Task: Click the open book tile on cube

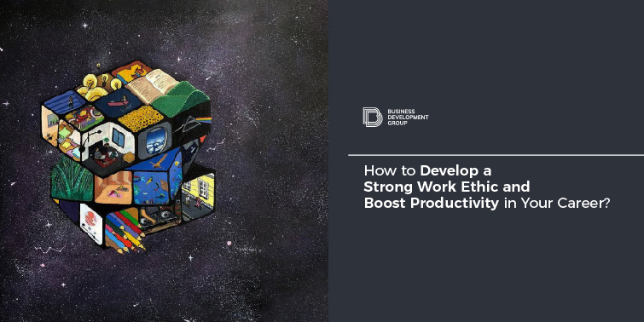Action: 151,87
